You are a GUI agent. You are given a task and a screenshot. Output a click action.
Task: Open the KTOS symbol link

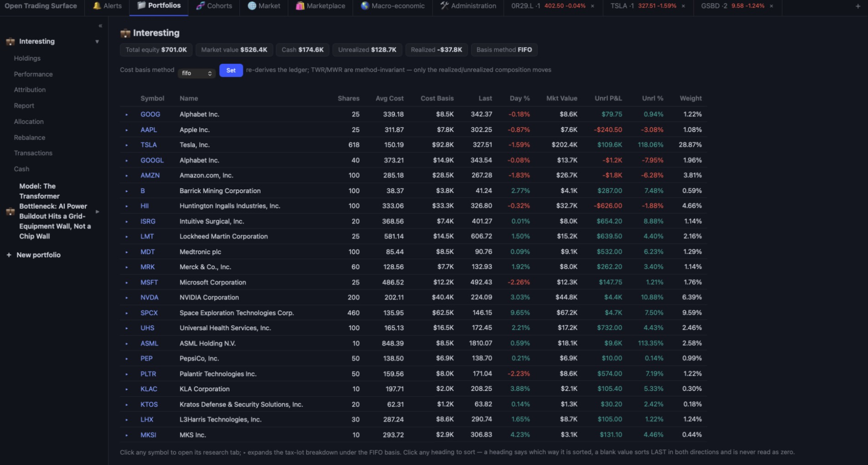[x=149, y=405]
